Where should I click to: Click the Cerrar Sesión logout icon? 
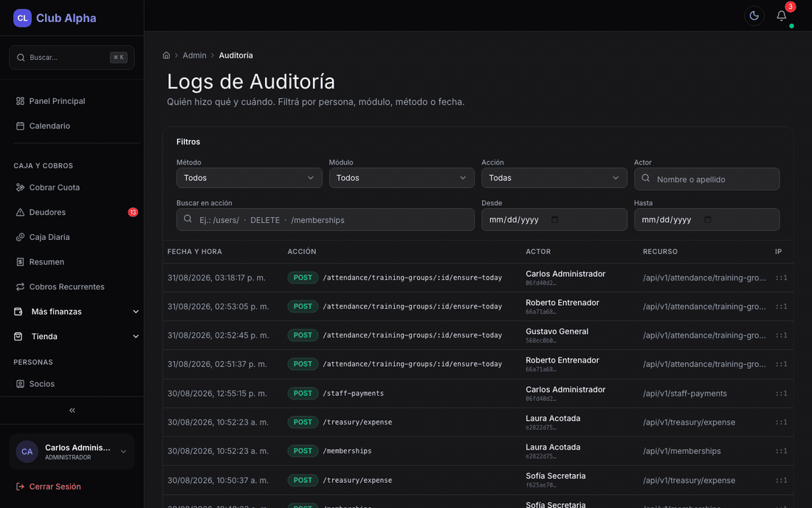coord(20,487)
